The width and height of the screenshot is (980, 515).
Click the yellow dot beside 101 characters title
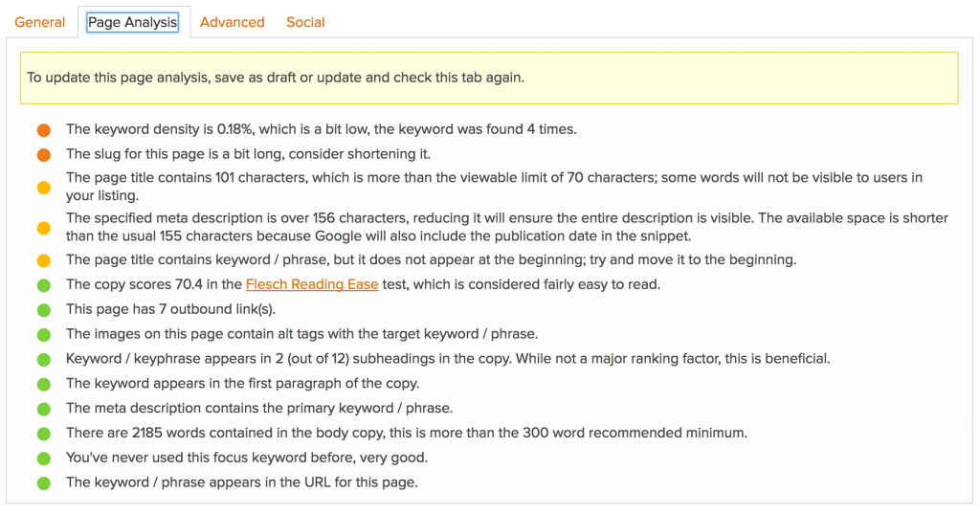pos(44,187)
